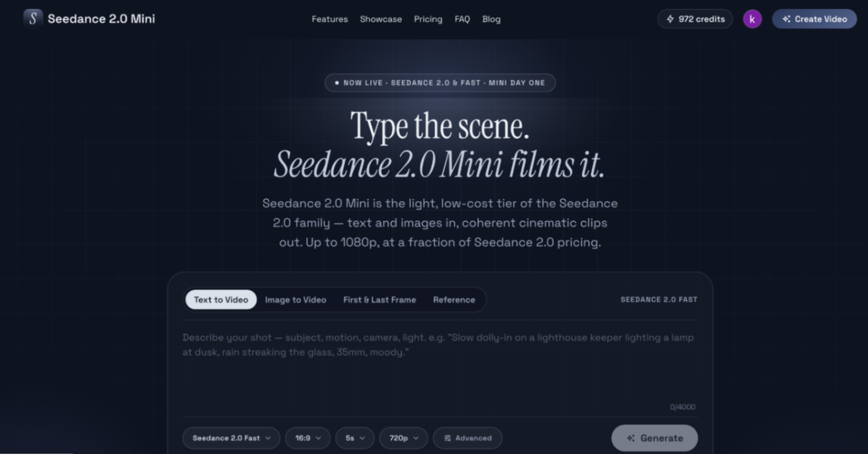Open the purple k user avatar
This screenshot has height=454, width=868.
752,19
